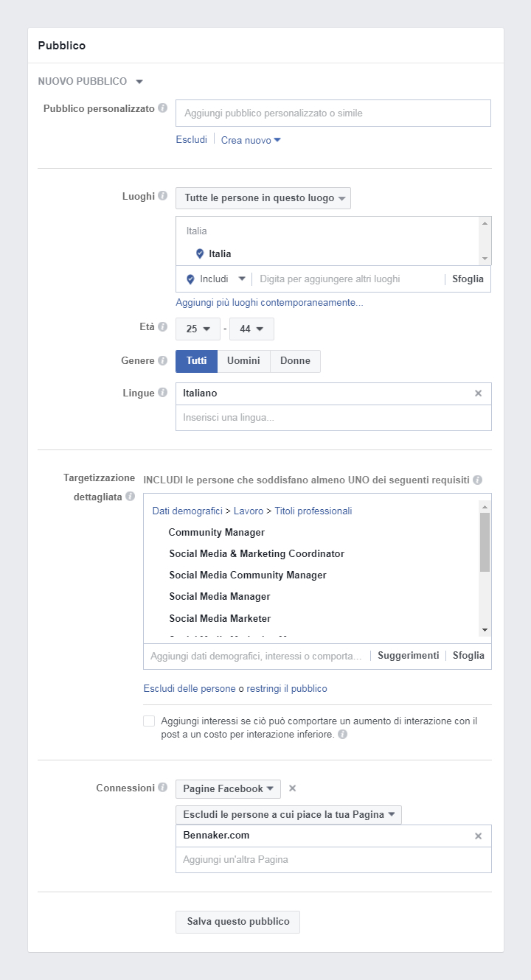Click the Salva questo pubblico button
Screen dimensions: 531x980
pos(237,922)
